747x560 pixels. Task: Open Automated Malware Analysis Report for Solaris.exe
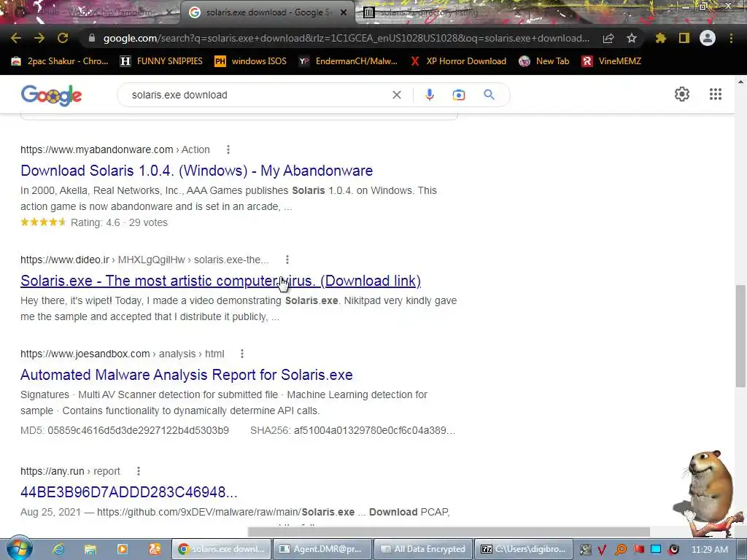186,375
